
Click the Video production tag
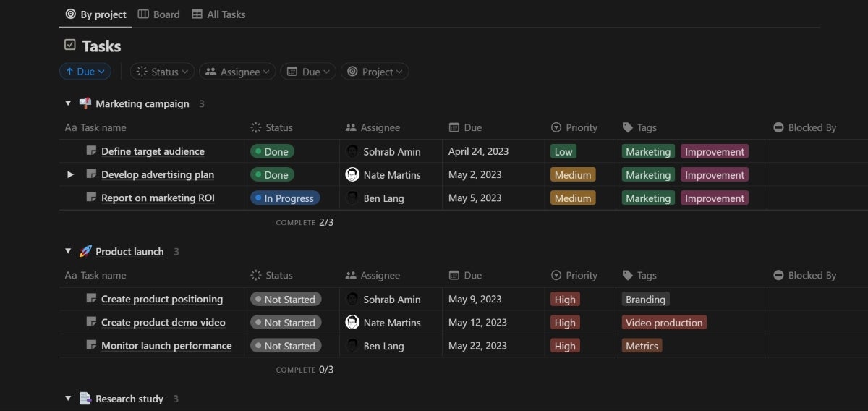tap(664, 323)
